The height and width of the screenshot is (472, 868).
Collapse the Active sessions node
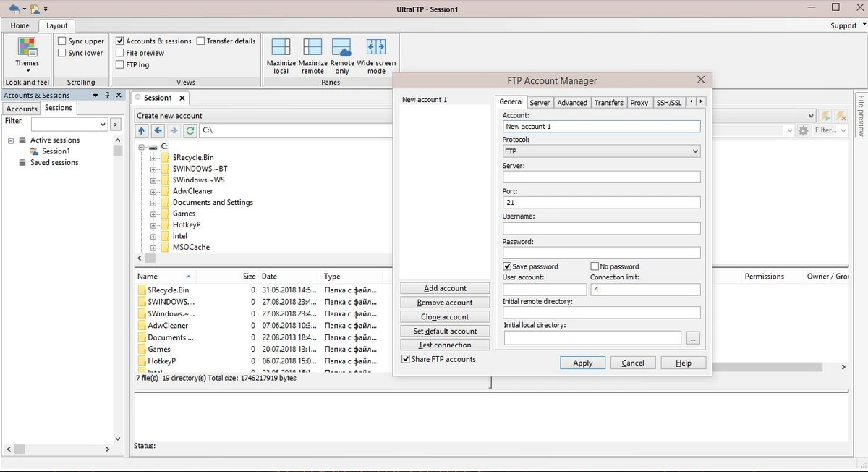11,140
